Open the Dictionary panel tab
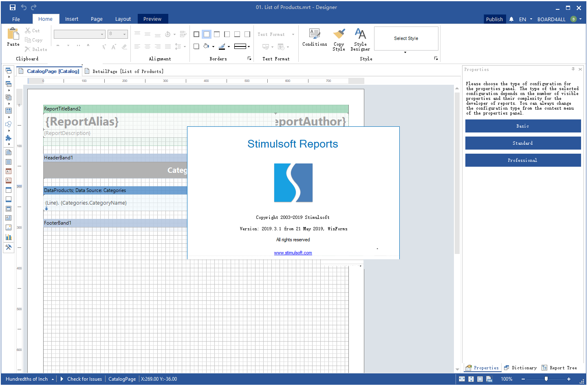The image size is (588, 386). 520,368
